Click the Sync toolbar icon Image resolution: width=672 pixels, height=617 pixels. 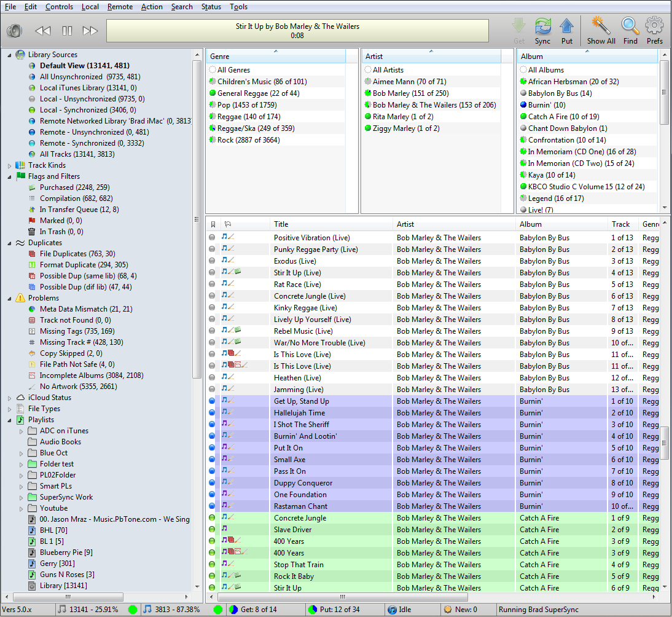542,26
